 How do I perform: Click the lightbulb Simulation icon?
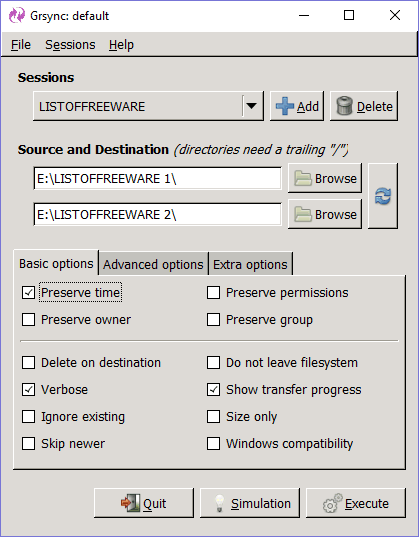tap(219, 503)
